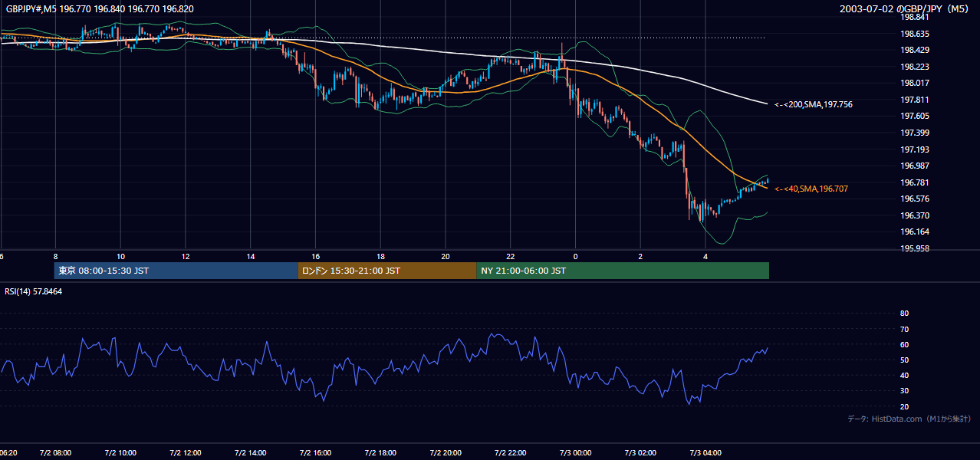Click the 7/2 12:00 time axis label
Viewport: 980px width, 460px height.
pos(186,453)
